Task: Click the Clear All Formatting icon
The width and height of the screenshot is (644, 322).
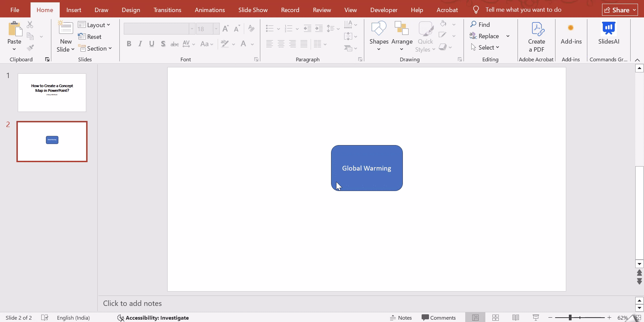Action: click(x=251, y=28)
